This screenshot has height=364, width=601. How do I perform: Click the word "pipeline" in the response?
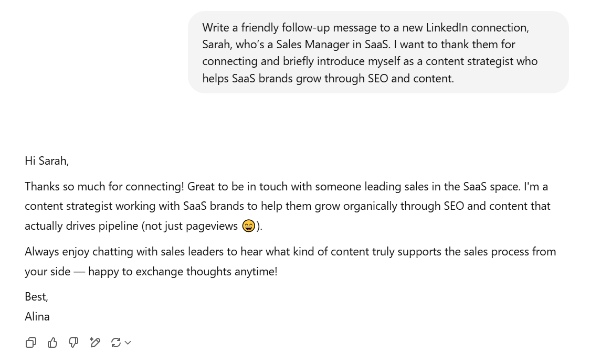(119, 226)
